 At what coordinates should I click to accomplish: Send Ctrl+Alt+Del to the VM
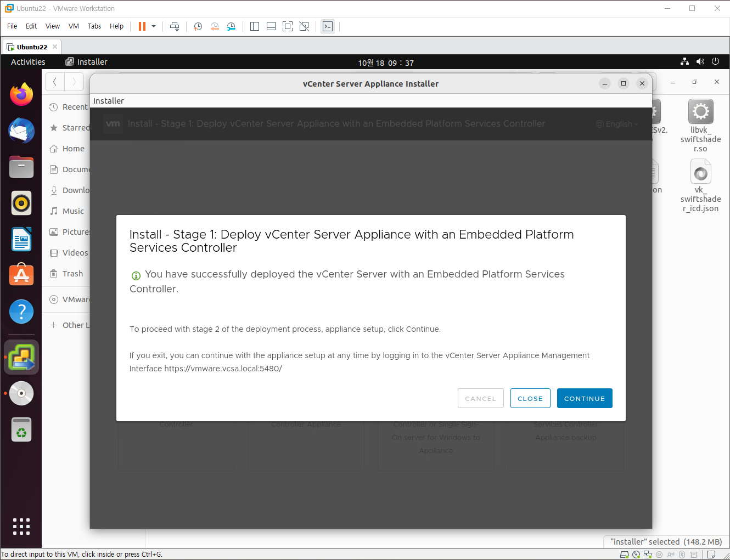pyautogui.click(x=175, y=26)
